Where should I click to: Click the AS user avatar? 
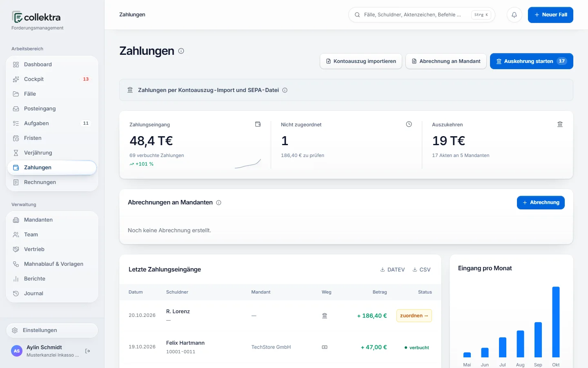click(17, 351)
